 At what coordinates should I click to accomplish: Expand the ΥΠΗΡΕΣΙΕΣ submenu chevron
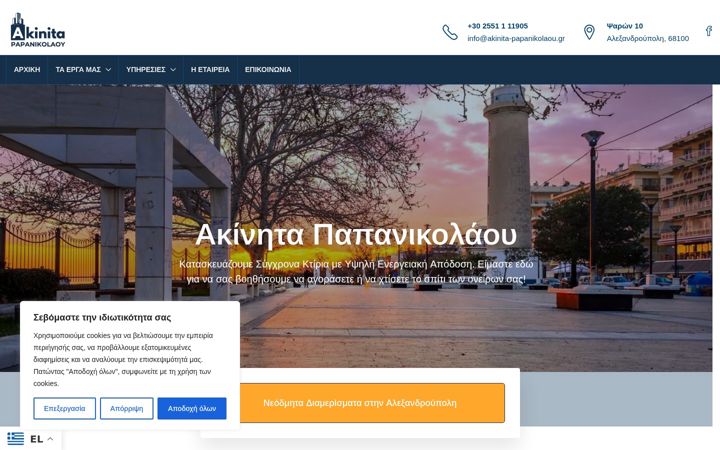click(x=173, y=70)
